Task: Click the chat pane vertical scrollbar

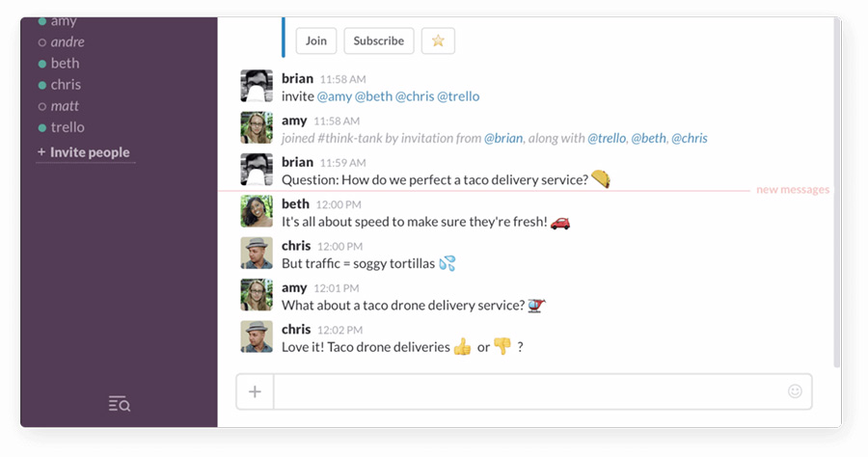Action: 837,192
